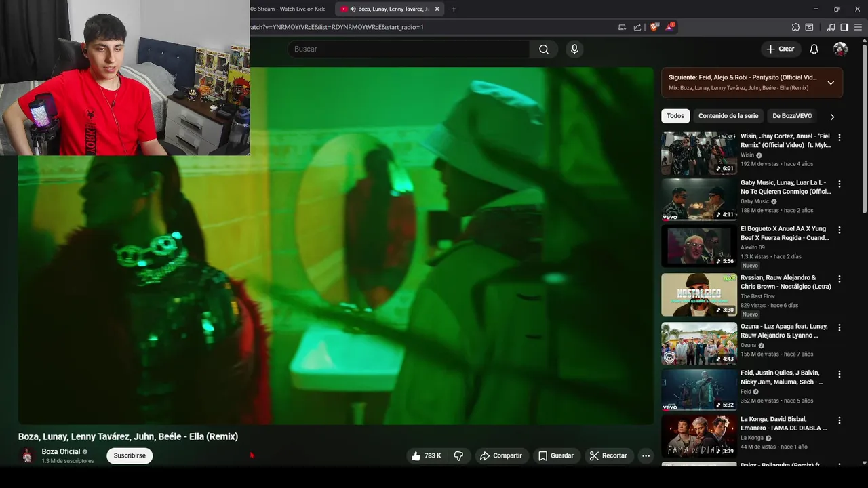This screenshot has width=868, height=488.
Task: Toggle the browser sidebar panel icon
Action: pyautogui.click(x=844, y=27)
